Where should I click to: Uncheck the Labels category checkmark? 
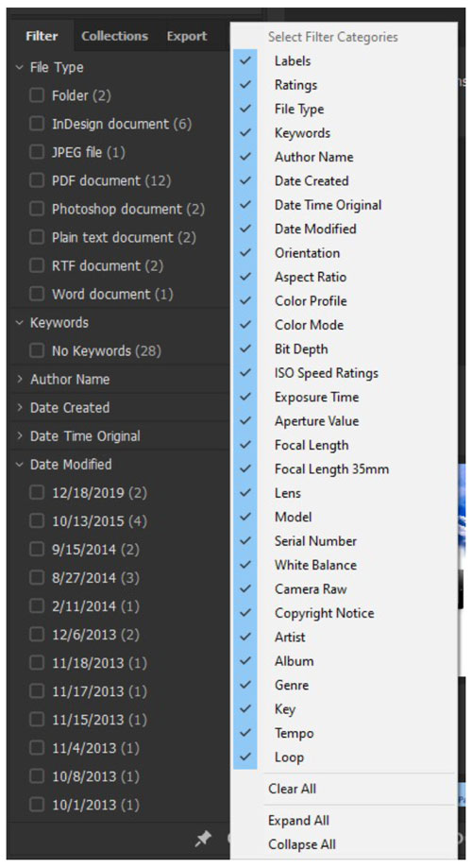coord(245,60)
